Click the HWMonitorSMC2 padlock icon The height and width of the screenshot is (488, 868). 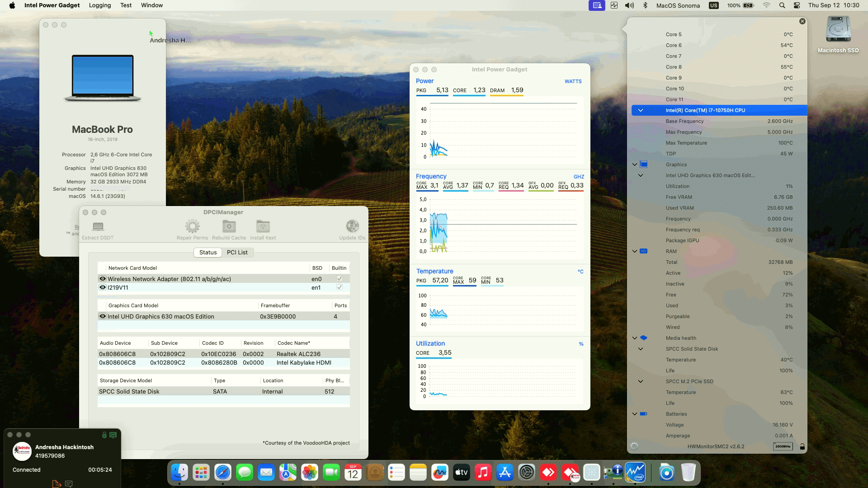(x=802, y=446)
